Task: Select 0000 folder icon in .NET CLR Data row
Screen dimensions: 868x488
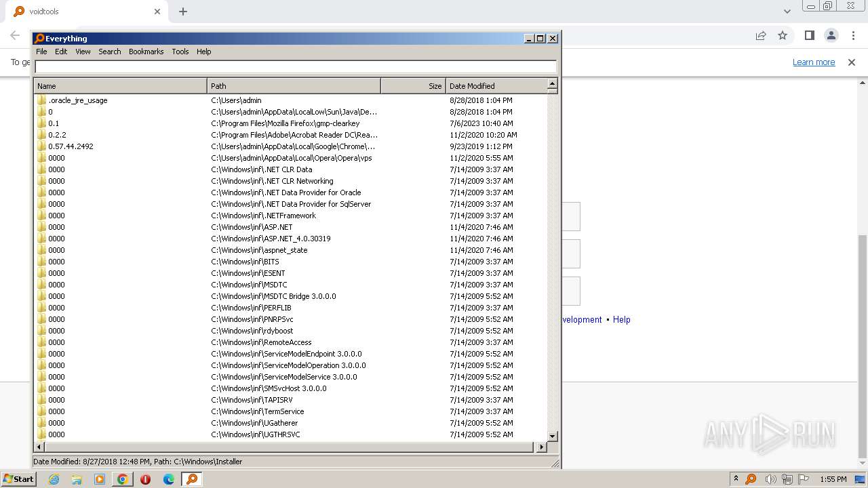Action: 41,169
